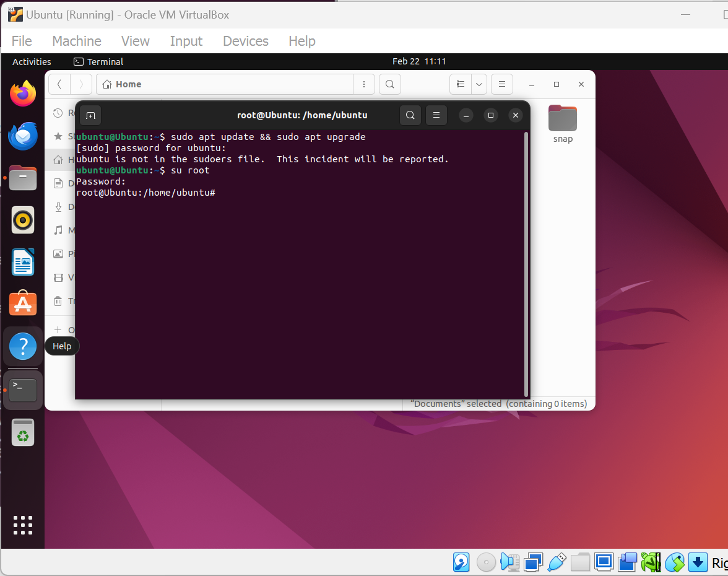
Task: Click the terminal title root@Ubuntu: /home/ubuntu
Action: tap(302, 115)
